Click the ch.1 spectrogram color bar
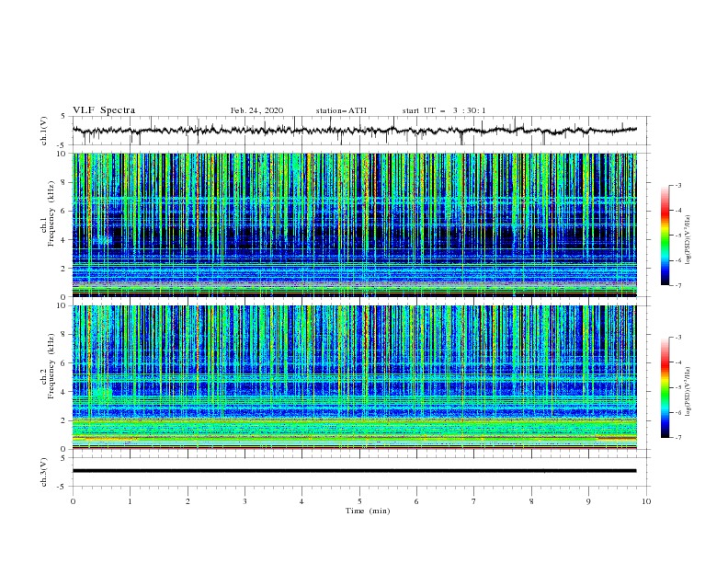The image size is (728, 563). 665,235
